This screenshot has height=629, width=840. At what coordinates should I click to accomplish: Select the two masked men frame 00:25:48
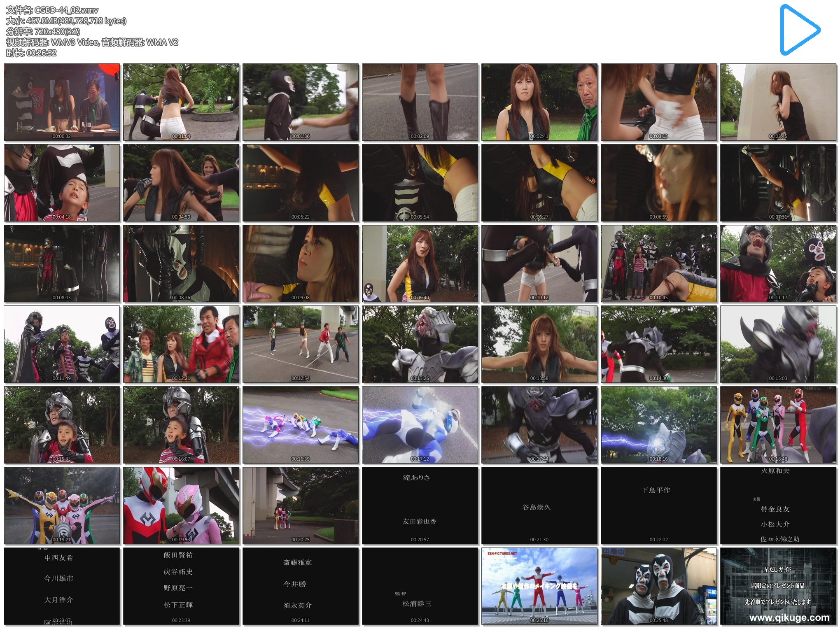coord(658,586)
